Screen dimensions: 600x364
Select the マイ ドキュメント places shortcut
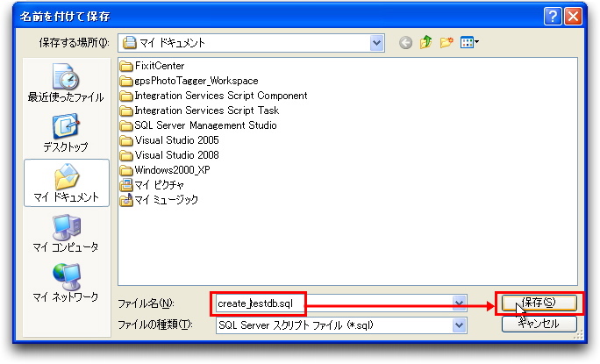66,183
